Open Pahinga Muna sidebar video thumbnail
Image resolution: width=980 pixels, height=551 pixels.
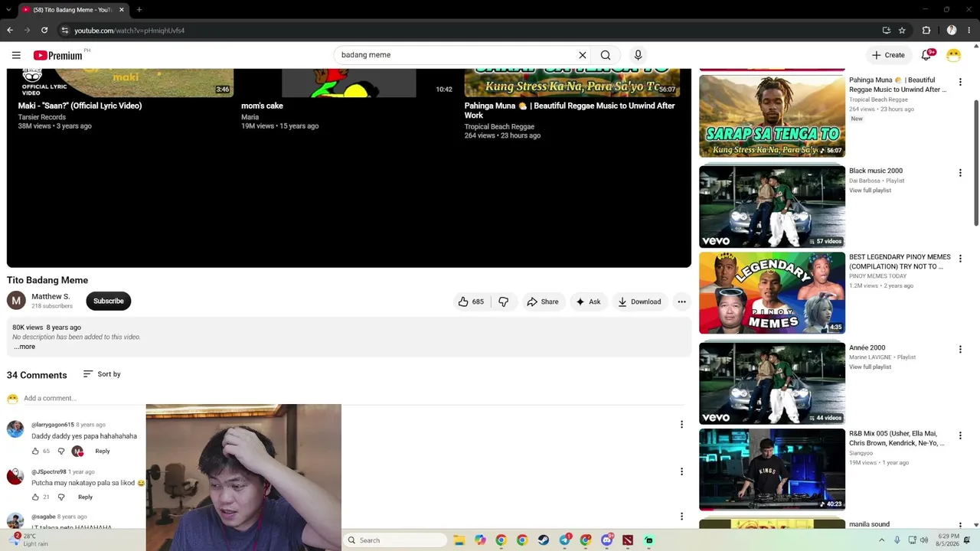click(x=772, y=116)
